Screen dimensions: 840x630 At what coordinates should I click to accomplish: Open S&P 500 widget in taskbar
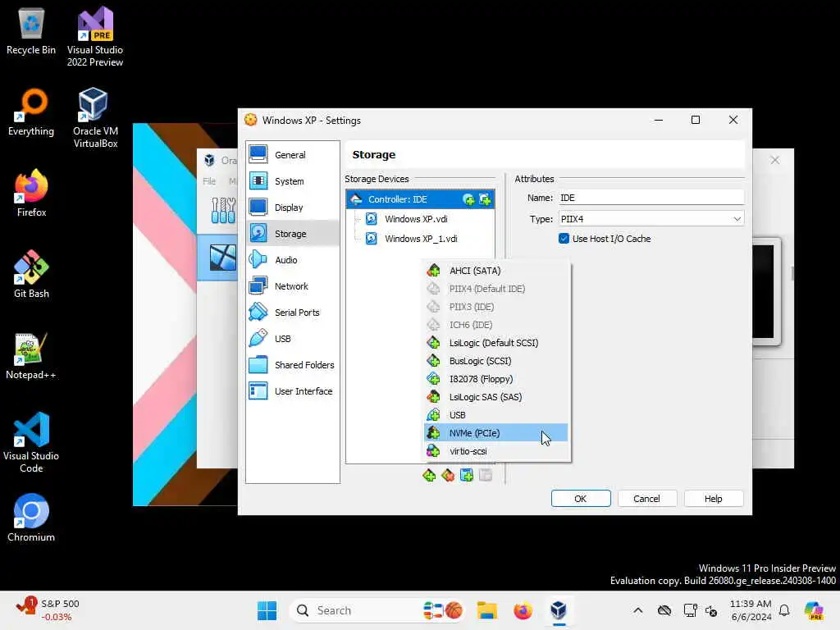[x=47, y=610]
